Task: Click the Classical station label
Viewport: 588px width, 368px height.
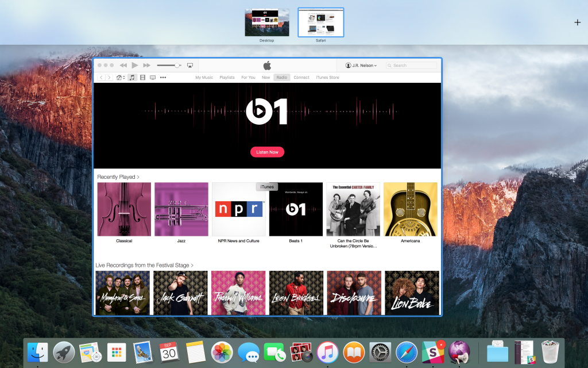Action: [x=124, y=241]
